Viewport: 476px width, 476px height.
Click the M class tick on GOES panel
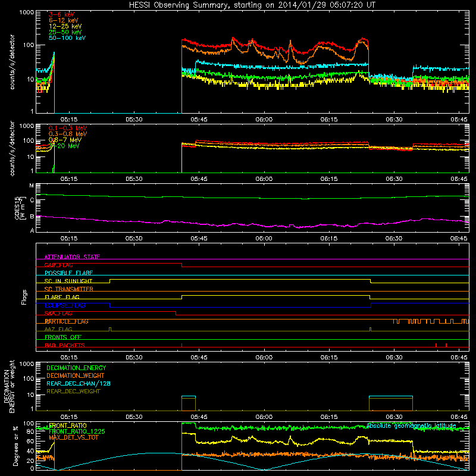click(x=32, y=186)
